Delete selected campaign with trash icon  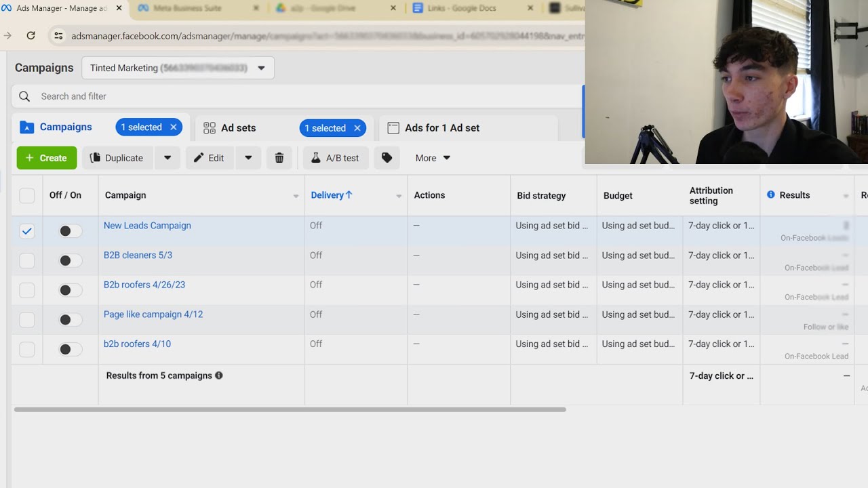[279, 158]
